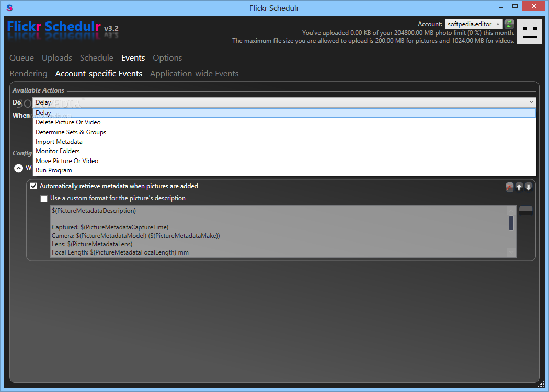The height and width of the screenshot is (392, 549).
Task: Open the account selector softpedia.editor dropdown
Action: 474,24
